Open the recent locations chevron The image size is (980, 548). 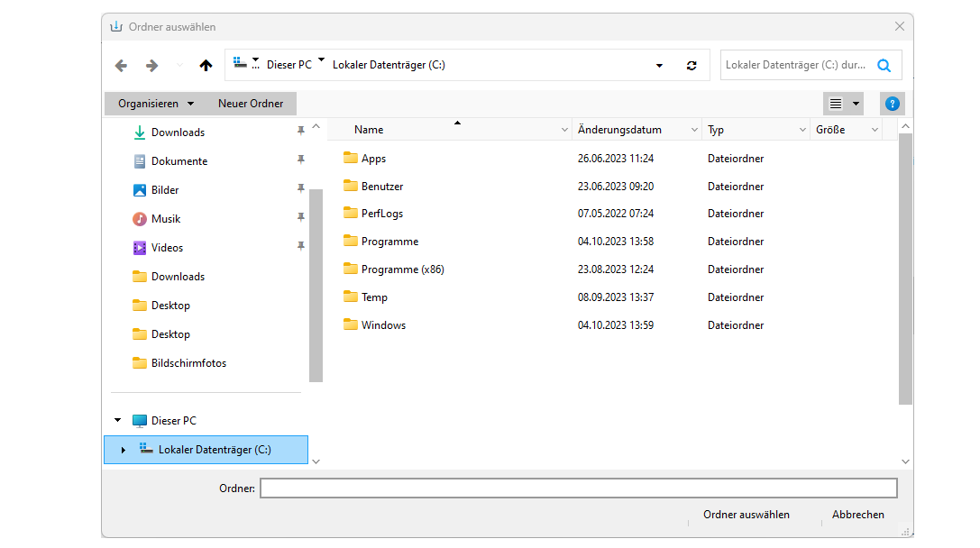point(180,66)
